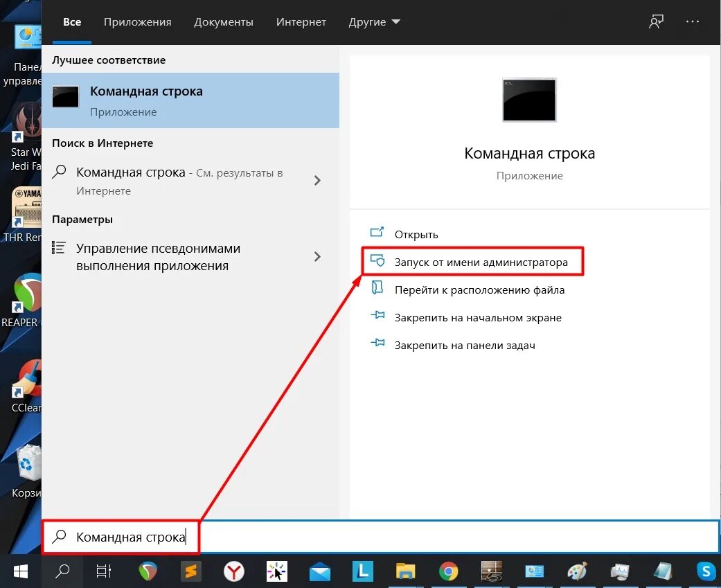Open the control panel icon on taskbar
The image size is (721, 588).
pos(534,571)
